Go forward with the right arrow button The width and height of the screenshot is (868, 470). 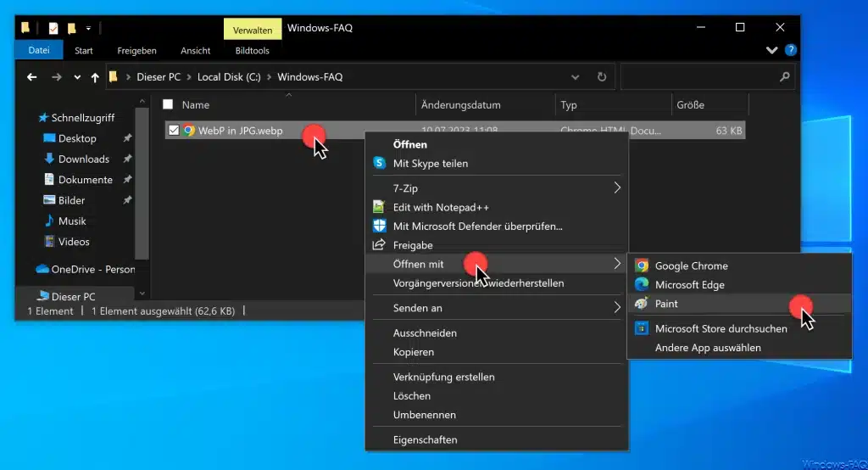point(57,77)
